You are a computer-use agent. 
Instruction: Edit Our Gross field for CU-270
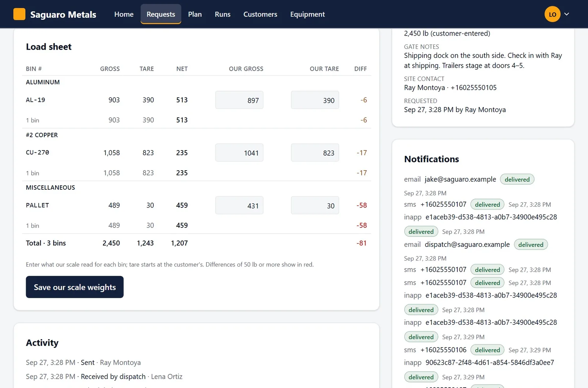coord(239,153)
